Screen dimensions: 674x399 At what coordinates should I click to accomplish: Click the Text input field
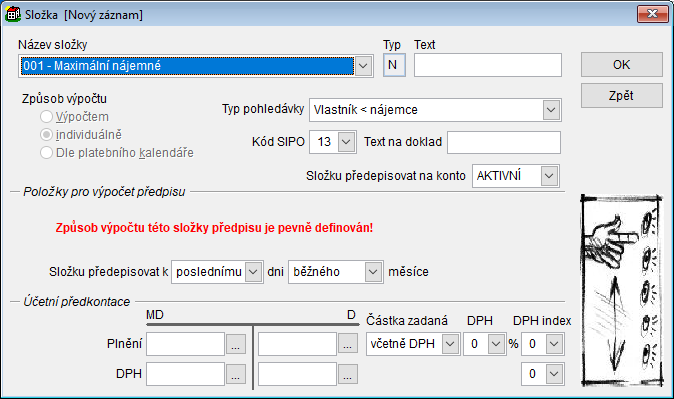coord(488,65)
